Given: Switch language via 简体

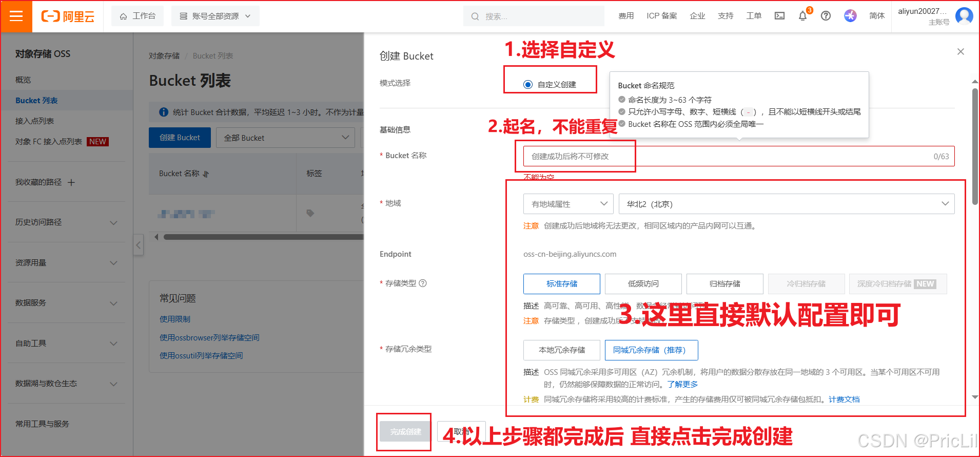Looking at the screenshot, I should [x=877, y=16].
